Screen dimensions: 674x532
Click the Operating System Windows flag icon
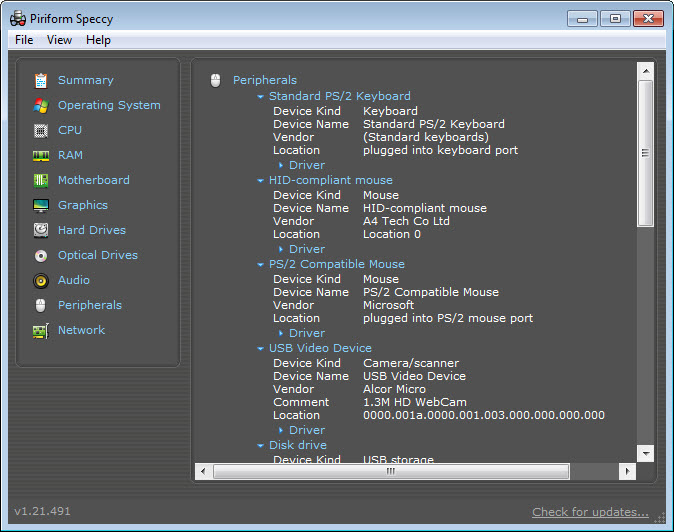(x=41, y=105)
